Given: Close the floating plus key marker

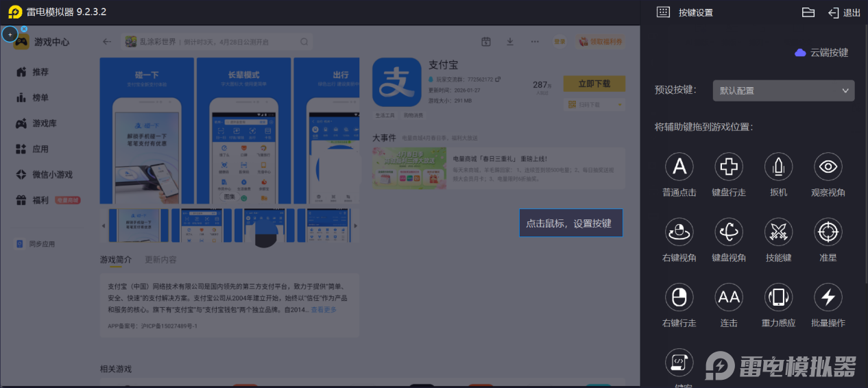Looking at the screenshot, I should [24, 29].
